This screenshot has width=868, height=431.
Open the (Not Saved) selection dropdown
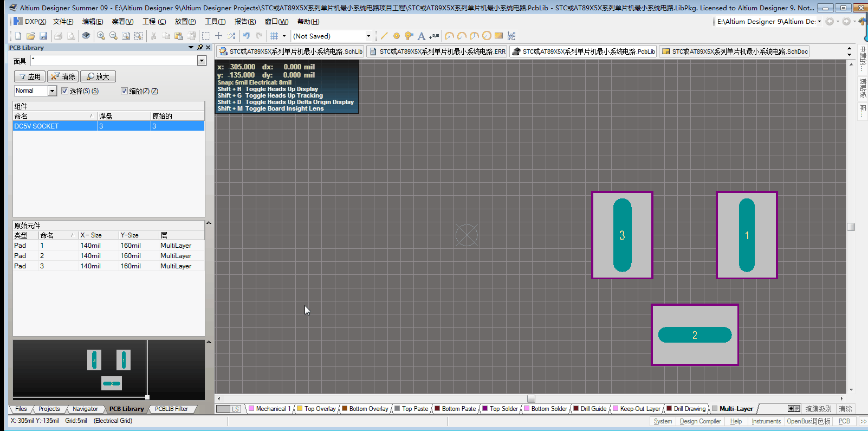tap(368, 36)
